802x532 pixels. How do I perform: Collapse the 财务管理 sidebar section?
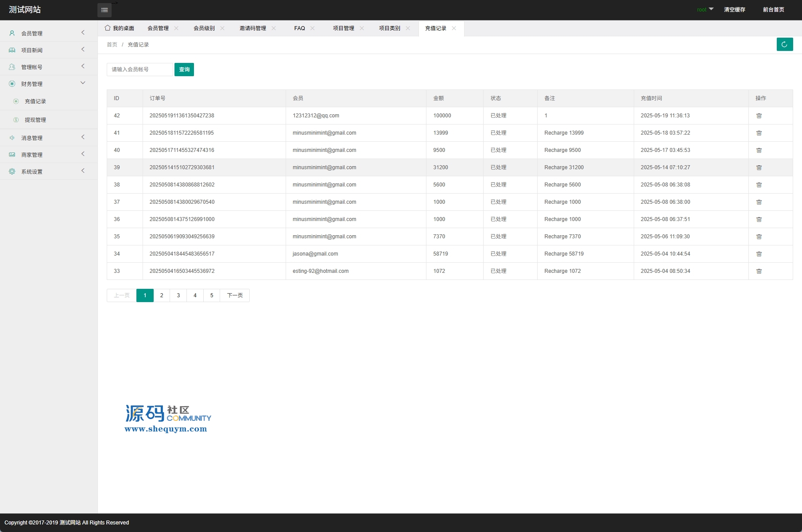tap(48, 84)
